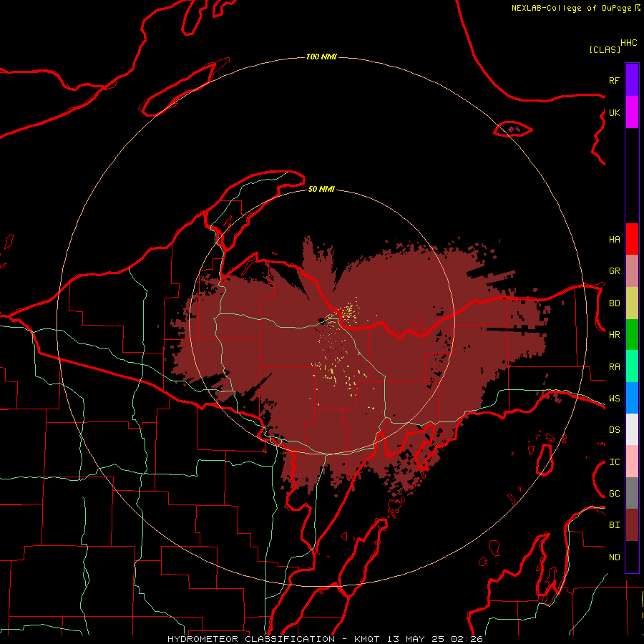
Task: Click the IC light pink legend swatch
Action: pos(632,462)
